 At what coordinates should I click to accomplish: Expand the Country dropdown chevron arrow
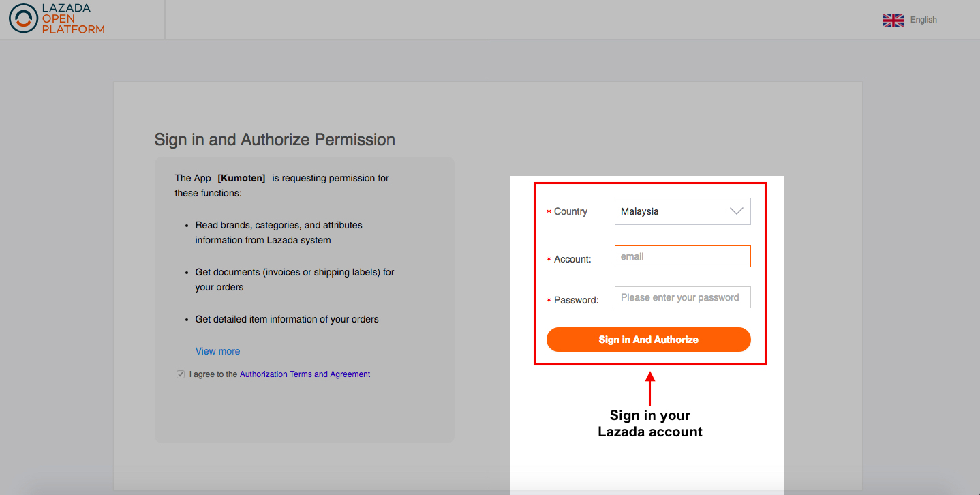point(737,211)
